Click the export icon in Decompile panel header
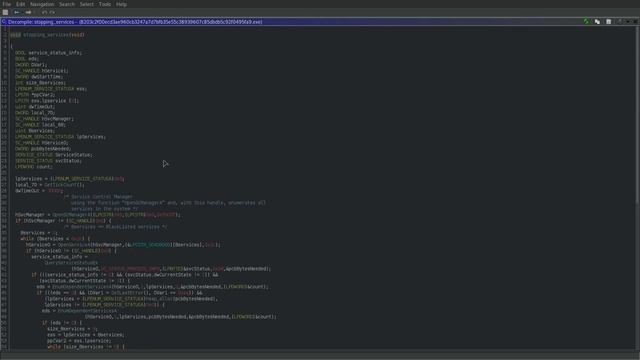The image size is (640, 360). click(x=609, y=22)
